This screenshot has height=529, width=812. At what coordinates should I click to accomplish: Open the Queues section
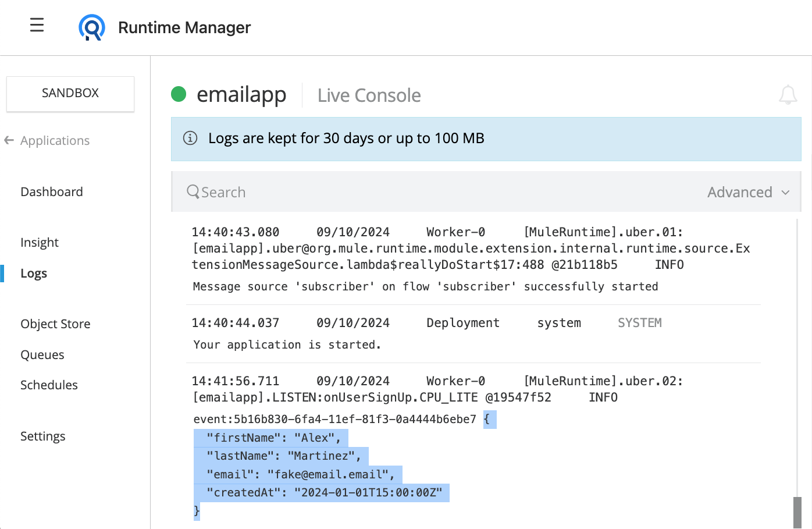click(x=42, y=354)
